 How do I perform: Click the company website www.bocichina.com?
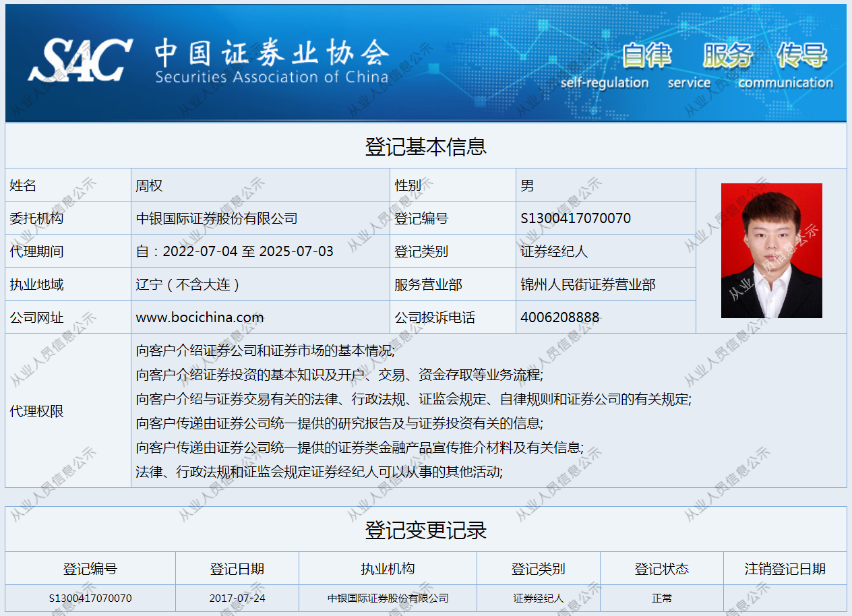200,317
